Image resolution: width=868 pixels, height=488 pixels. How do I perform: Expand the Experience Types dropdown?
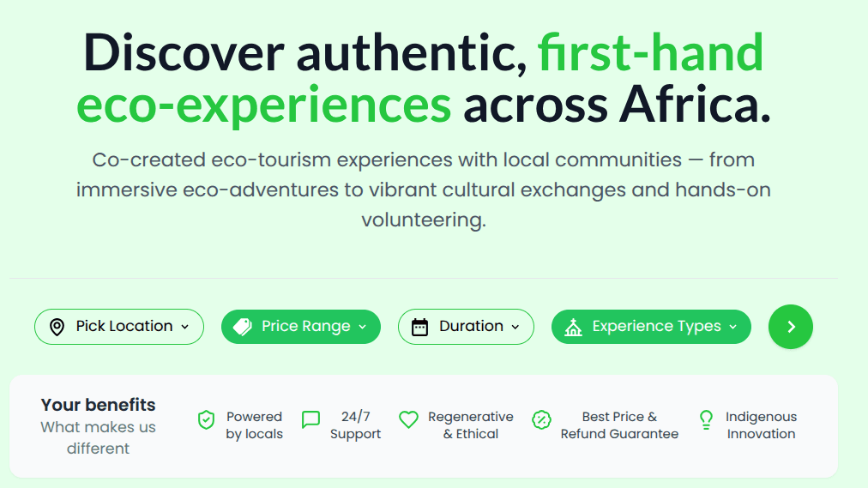pos(651,327)
